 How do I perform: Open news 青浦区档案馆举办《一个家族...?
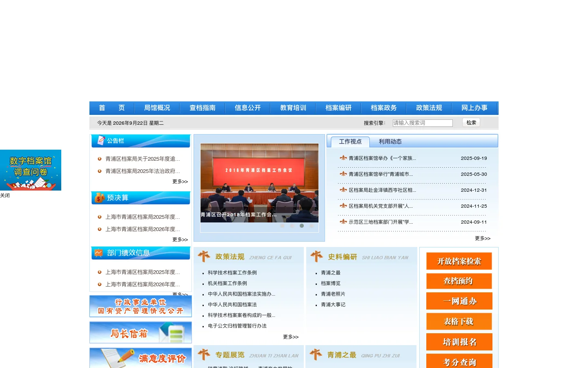382,158
